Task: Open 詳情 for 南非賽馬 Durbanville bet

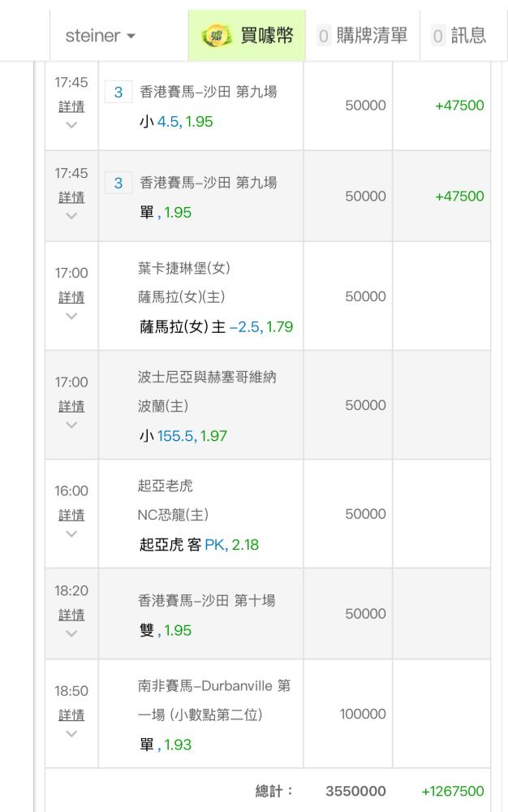Action: click(71, 715)
